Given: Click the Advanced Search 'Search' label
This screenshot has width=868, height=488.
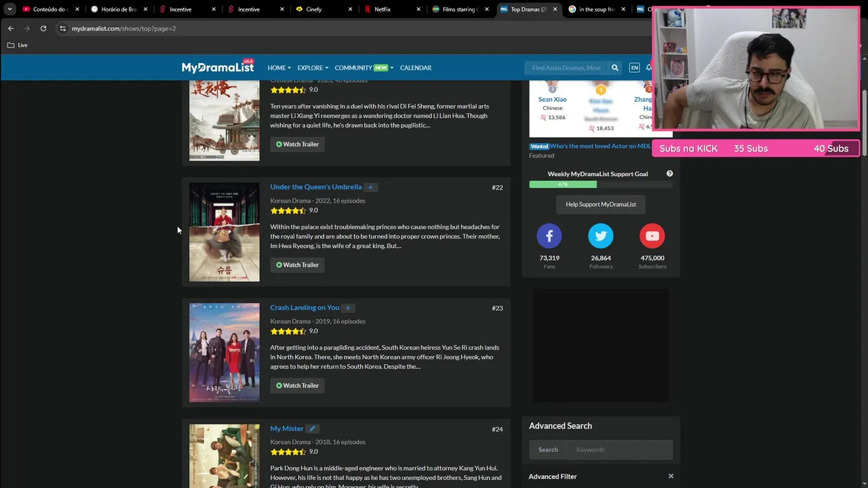Looking at the screenshot, I should click(x=548, y=449).
